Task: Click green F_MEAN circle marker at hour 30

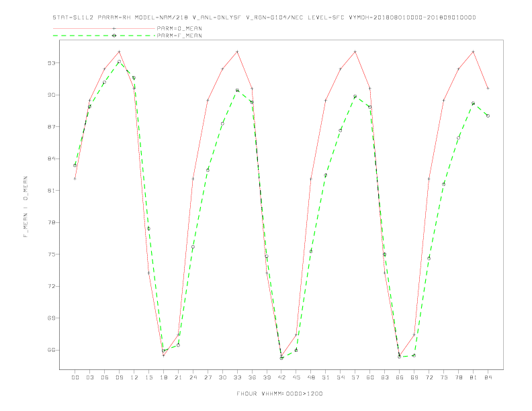Action: [x=222, y=124]
